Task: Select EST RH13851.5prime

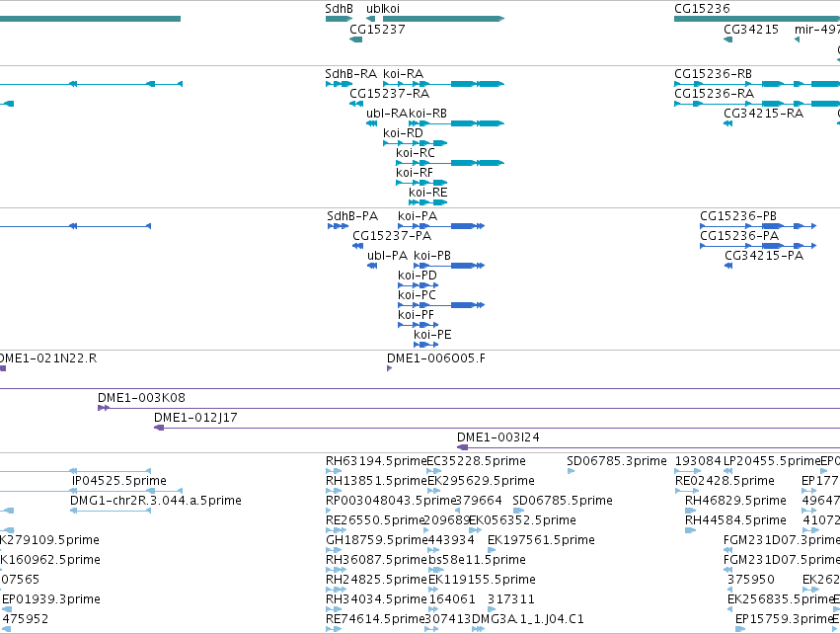Action: (x=376, y=481)
